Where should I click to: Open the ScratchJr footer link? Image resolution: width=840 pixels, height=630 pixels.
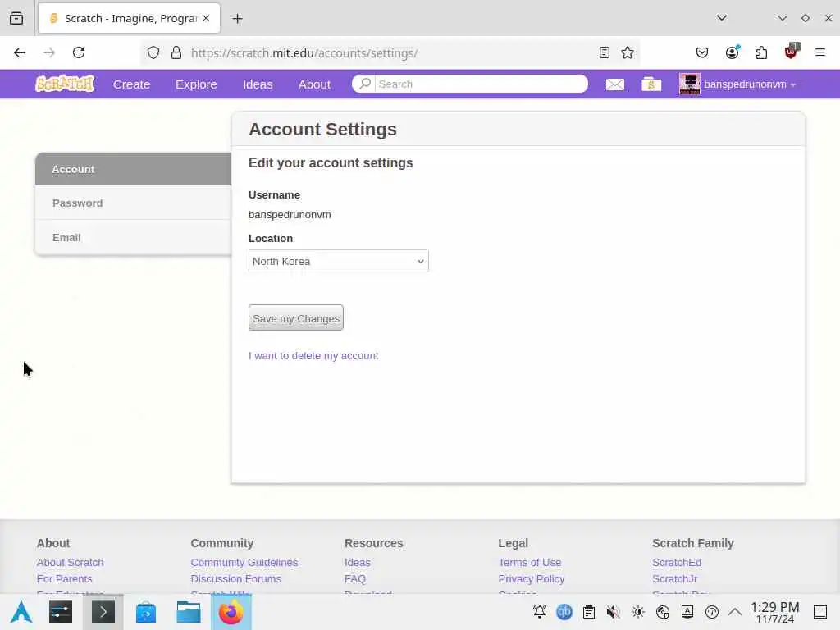[x=674, y=578]
